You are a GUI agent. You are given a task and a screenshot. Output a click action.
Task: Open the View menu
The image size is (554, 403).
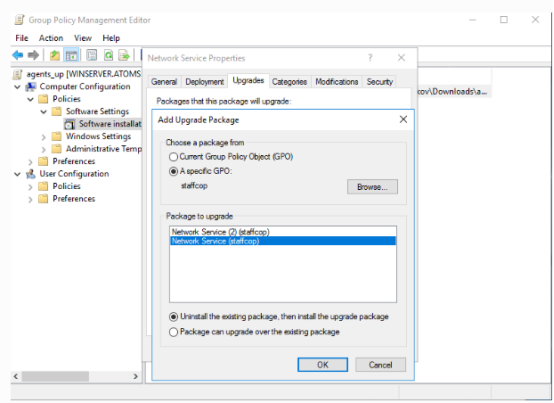(83, 38)
